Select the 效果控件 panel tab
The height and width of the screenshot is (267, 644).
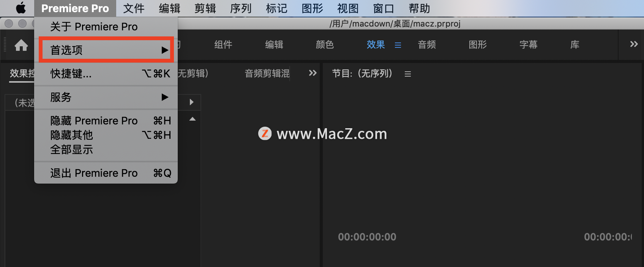pyautogui.click(x=22, y=73)
